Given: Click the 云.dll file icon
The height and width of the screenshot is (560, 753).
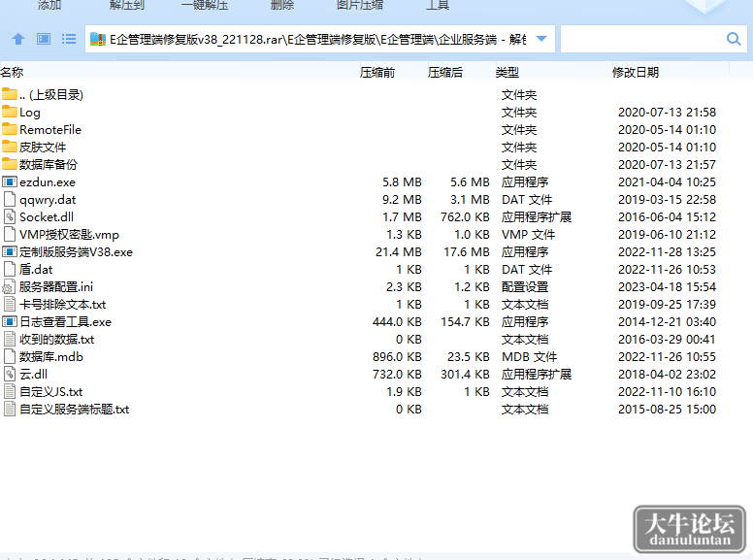Looking at the screenshot, I should [10, 374].
